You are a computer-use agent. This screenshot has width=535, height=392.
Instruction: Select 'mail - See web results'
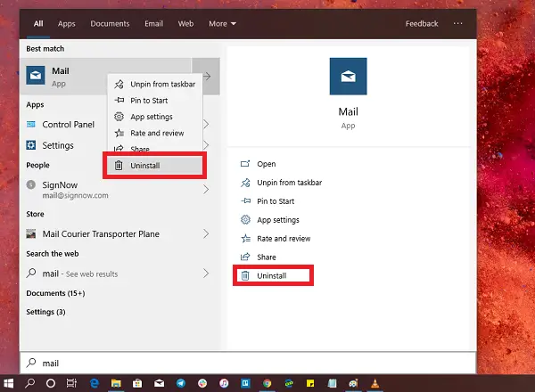119,274
